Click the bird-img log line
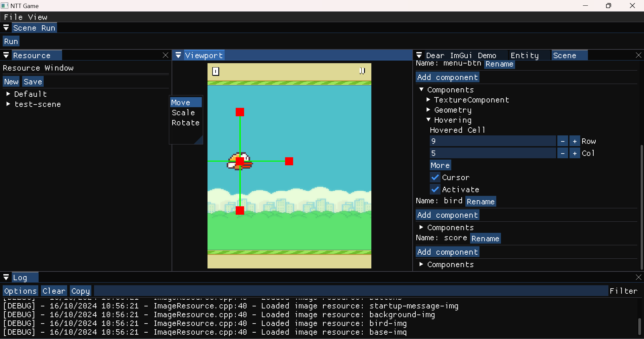 [205, 324]
